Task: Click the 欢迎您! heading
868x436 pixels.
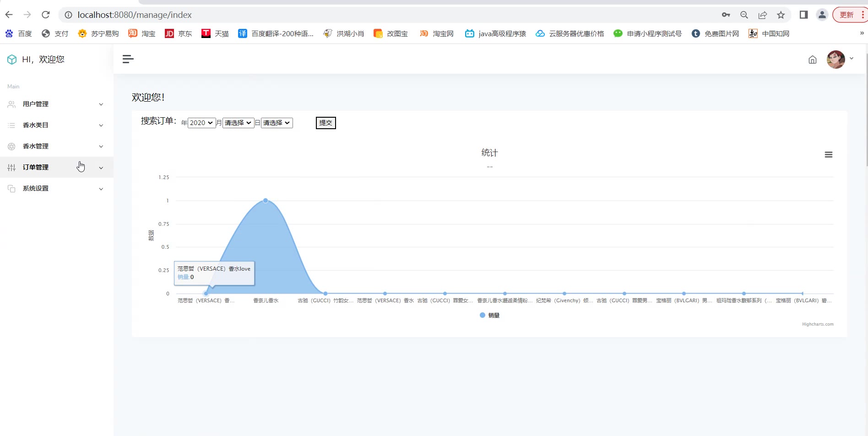Action: (x=148, y=97)
